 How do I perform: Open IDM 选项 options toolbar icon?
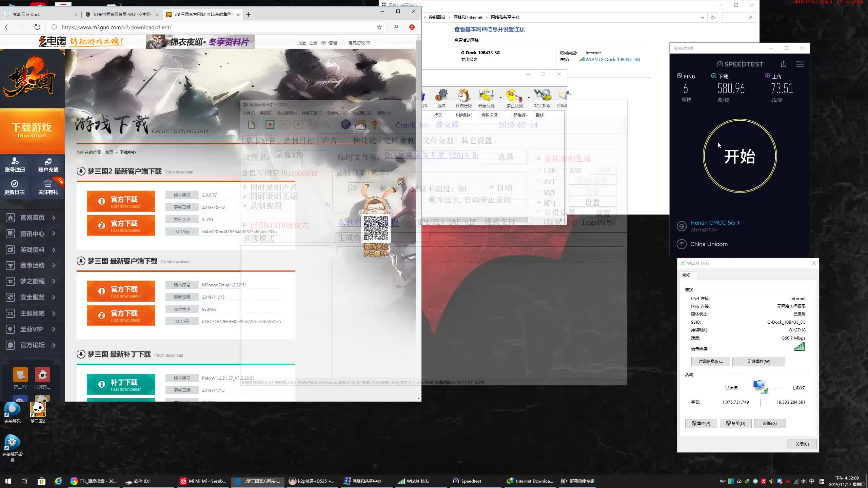pos(441,98)
